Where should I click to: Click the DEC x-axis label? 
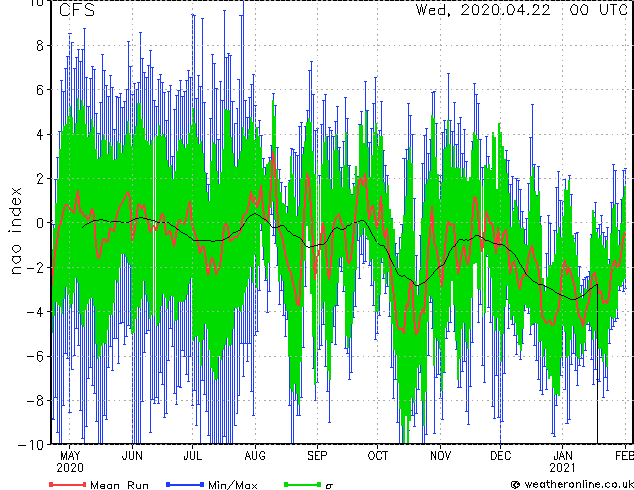(501, 456)
